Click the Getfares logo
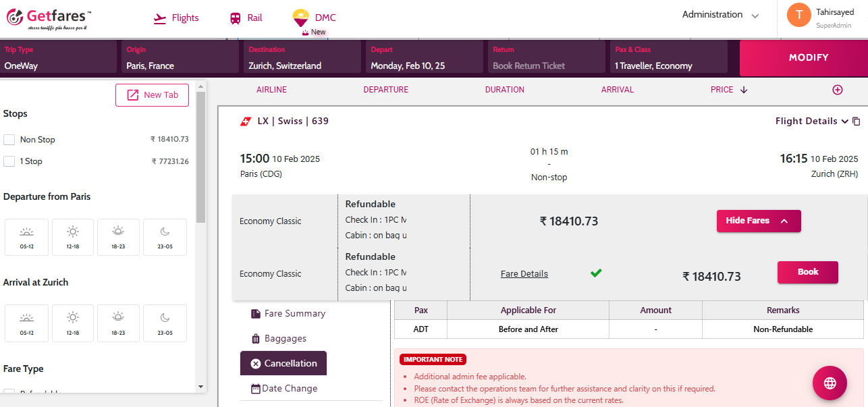 pyautogui.click(x=49, y=19)
